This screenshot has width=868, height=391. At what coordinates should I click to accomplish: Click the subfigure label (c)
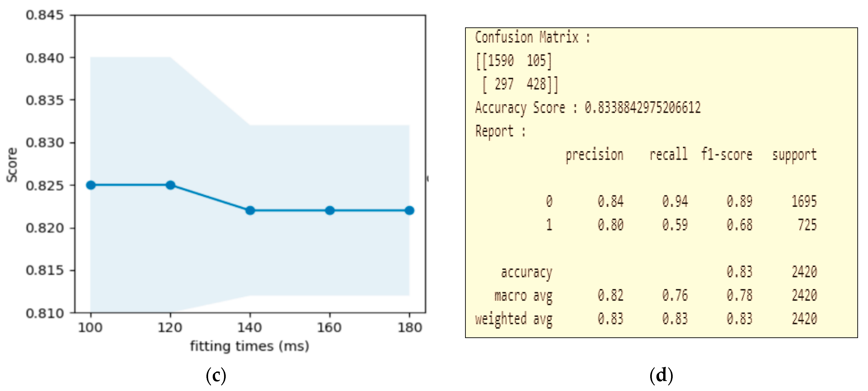[x=216, y=375]
